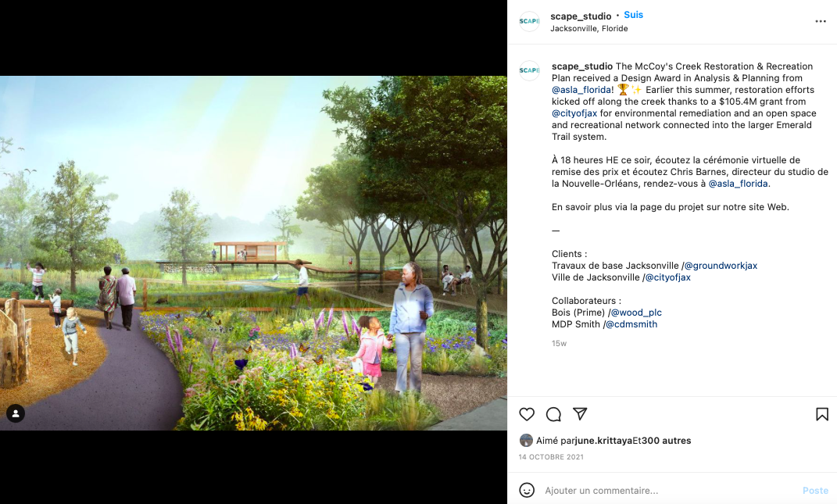Show tagged people icon on the image
The width and height of the screenshot is (837, 504).
[x=16, y=413]
